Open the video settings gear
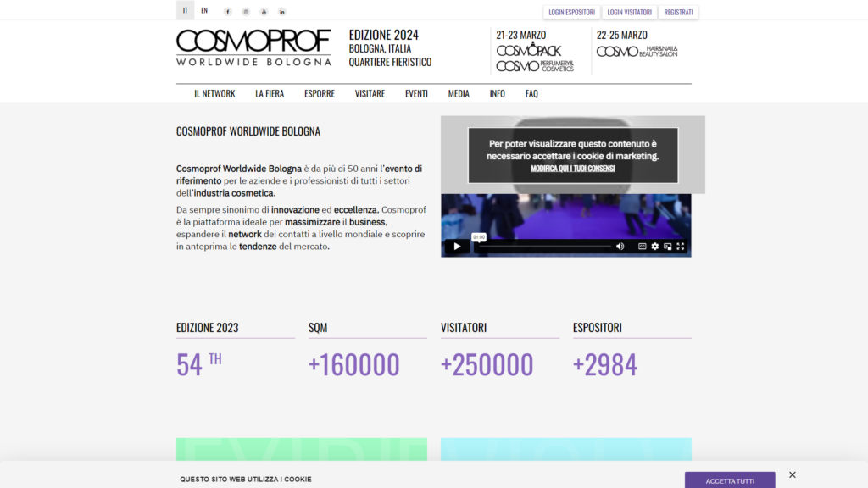 tap(655, 247)
